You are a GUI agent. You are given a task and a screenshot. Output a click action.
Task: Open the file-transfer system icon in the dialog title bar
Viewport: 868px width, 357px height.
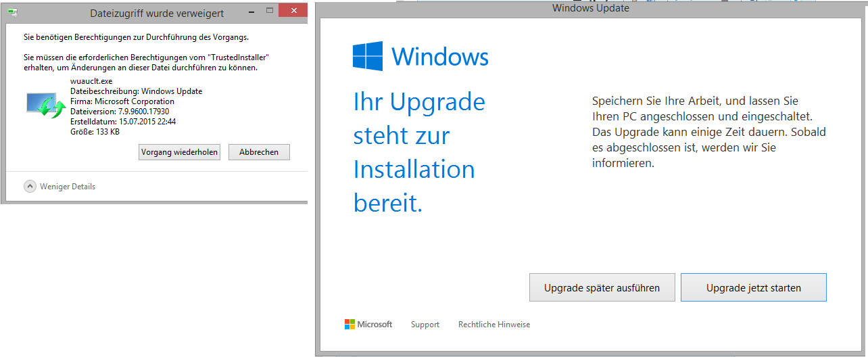coord(12,12)
